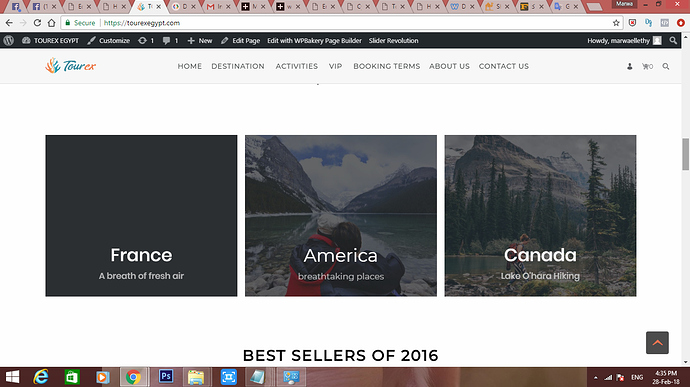Bookmark page with the star icon
The height and width of the screenshot is (387, 690).
(x=616, y=23)
